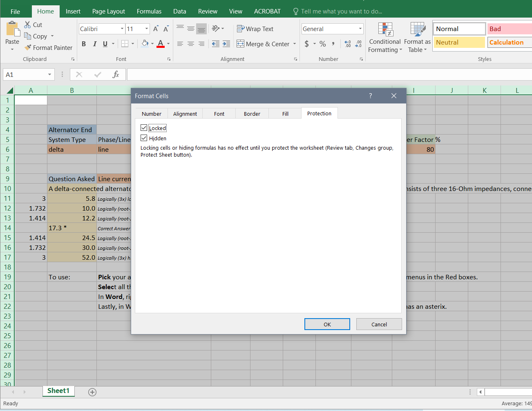Click the Paste clipboard icon
532x411 pixels.
(13, 29)
